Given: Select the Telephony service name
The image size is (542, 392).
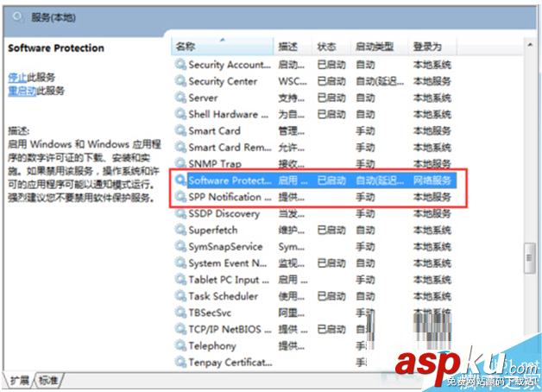Looking at the screenshot, I should click(212, 345).
